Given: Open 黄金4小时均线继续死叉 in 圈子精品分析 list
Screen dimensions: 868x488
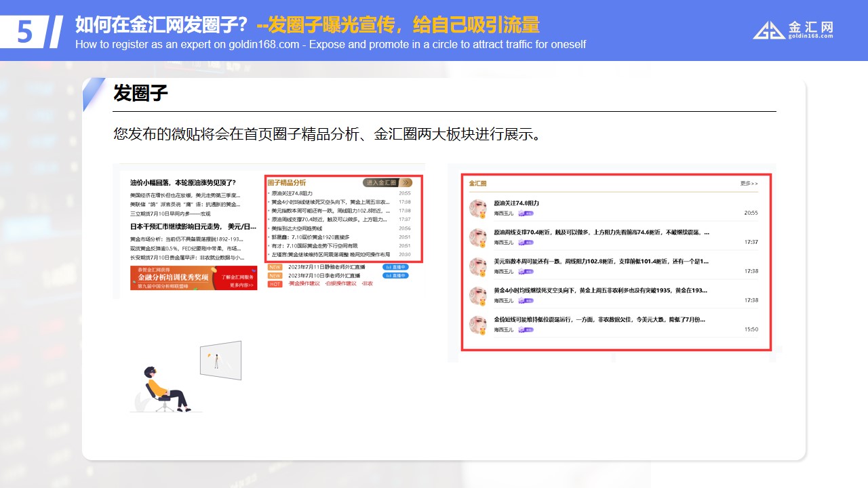Looking at the screenshot, I should (x=330, y=202).
